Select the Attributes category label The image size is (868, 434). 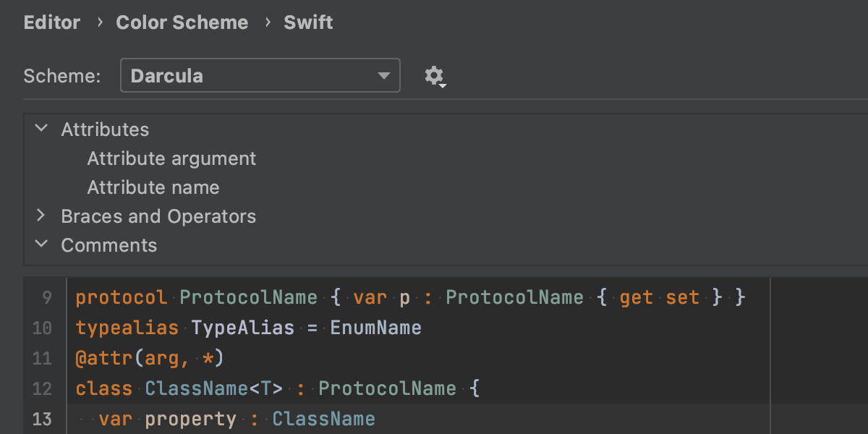pos(105,129)
